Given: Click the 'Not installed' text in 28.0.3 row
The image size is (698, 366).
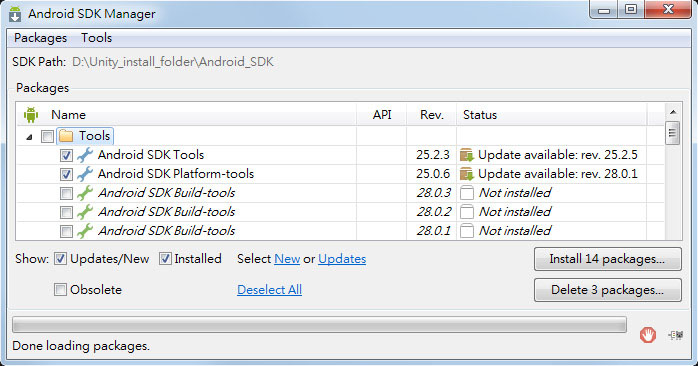Looking at the screenshot, I should 515,193.
